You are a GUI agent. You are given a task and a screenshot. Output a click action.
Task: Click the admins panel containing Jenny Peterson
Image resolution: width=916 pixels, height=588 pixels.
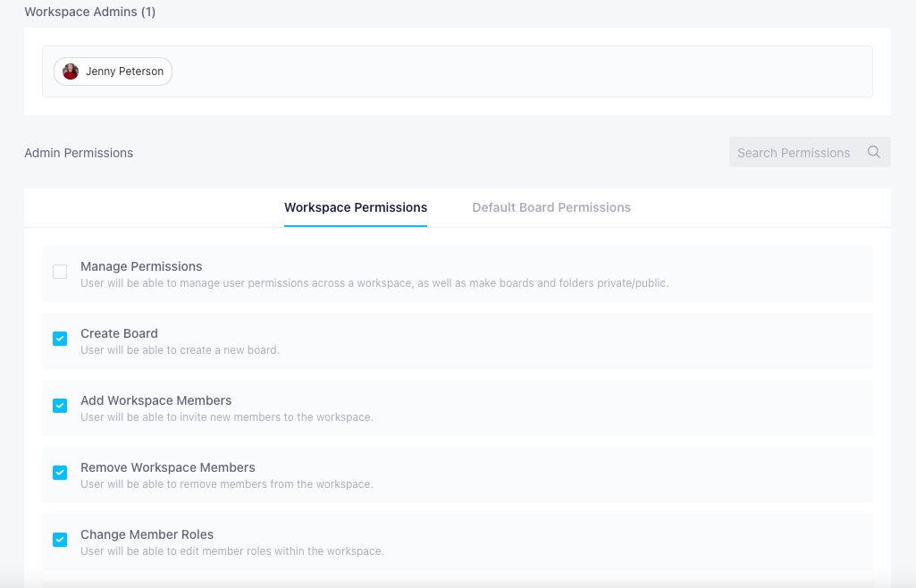458,71
